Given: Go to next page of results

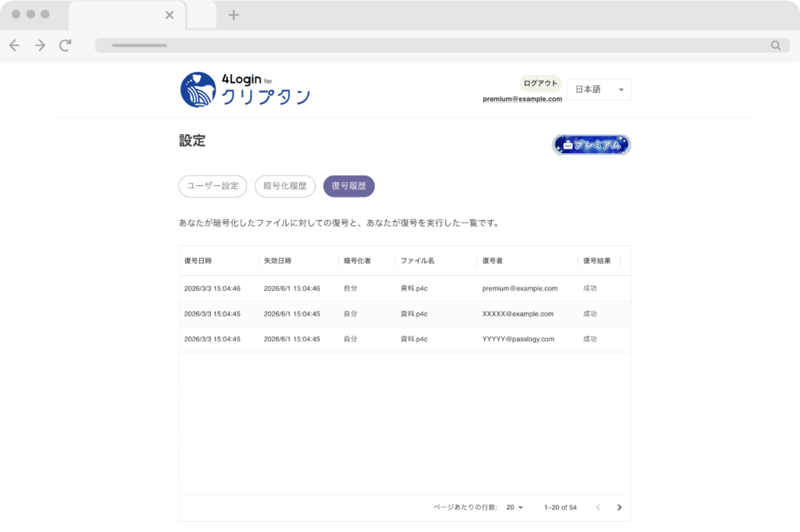Looking at the screenshot, I should 620,507.
